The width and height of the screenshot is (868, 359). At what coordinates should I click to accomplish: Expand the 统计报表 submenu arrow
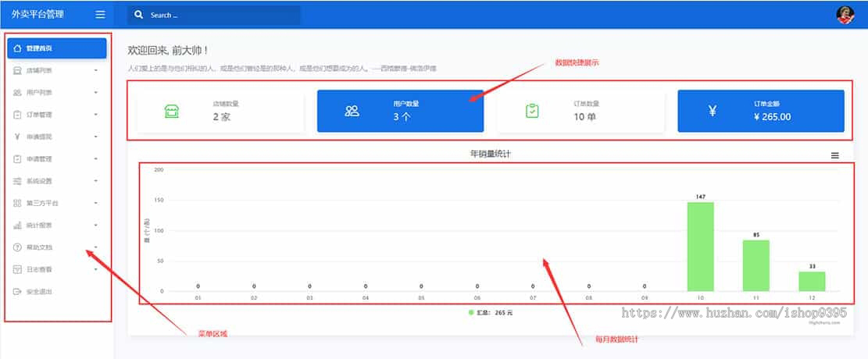coord(96,225)
